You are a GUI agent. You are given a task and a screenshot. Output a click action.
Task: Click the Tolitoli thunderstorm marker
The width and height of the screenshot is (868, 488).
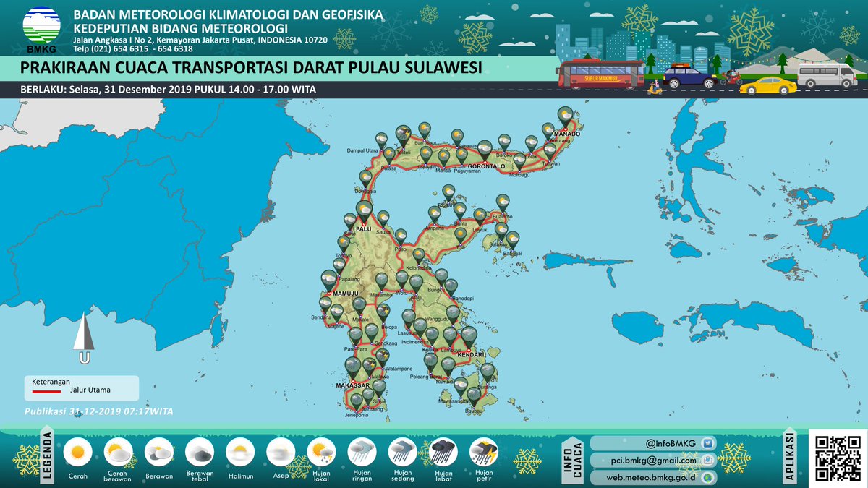[403, 135]
